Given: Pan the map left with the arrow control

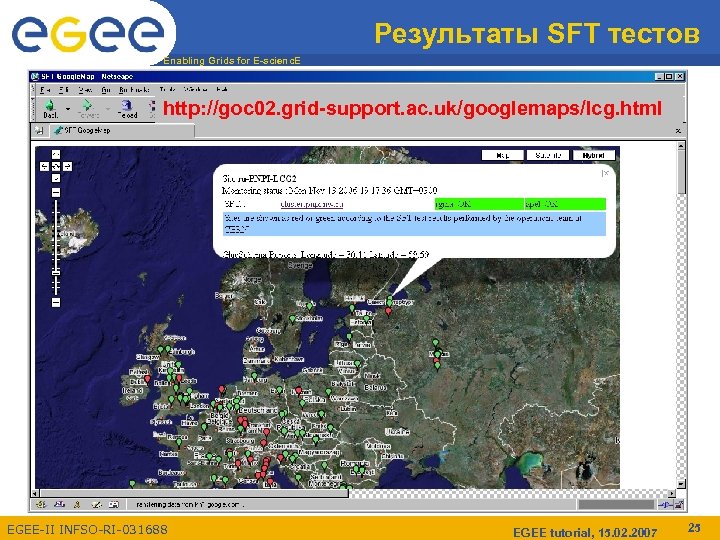Looking at the screenshot, I should [x=44, y=166].
